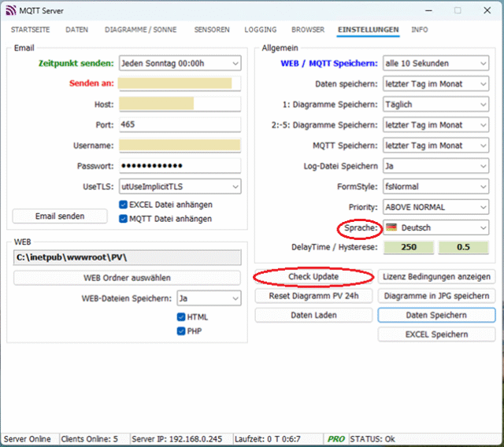Open 1: Diagramme Speichern dropdown

tap(435, 105)
